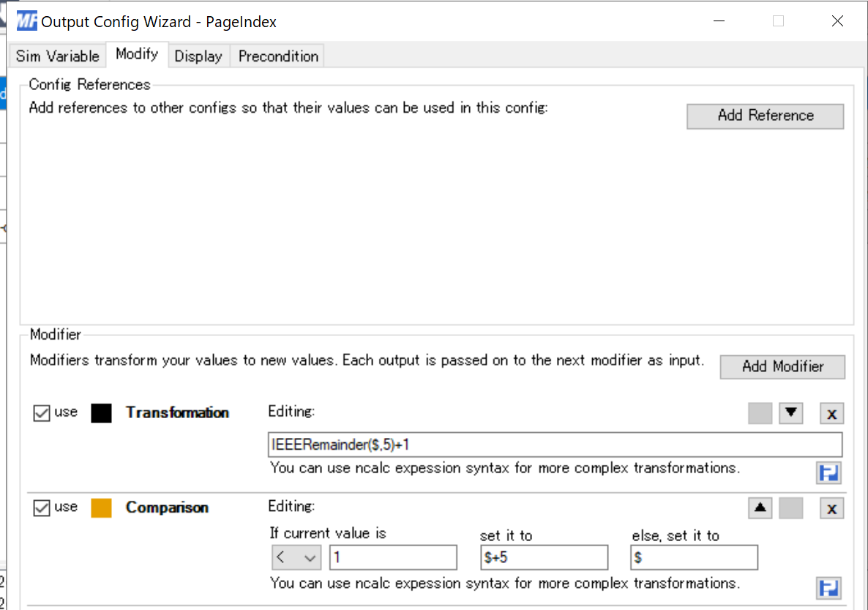Switch to the Sim Variable tab
Viewport: 868px width, 610px height.
57,56
